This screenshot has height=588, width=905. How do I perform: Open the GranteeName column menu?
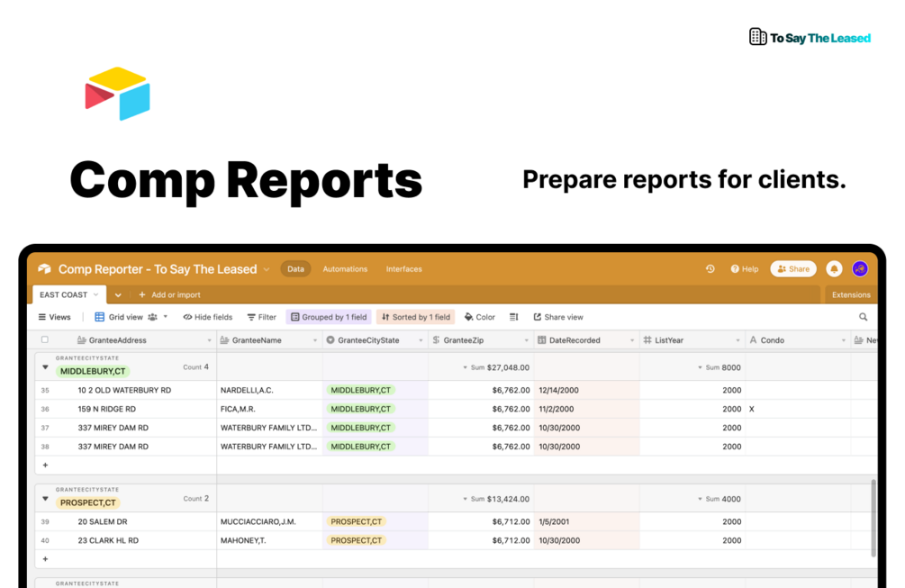tap(314, 340)
